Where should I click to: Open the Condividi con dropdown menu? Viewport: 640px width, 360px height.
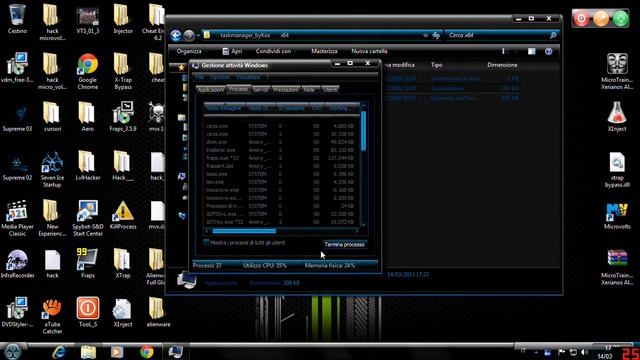click(x=275, y=51)
